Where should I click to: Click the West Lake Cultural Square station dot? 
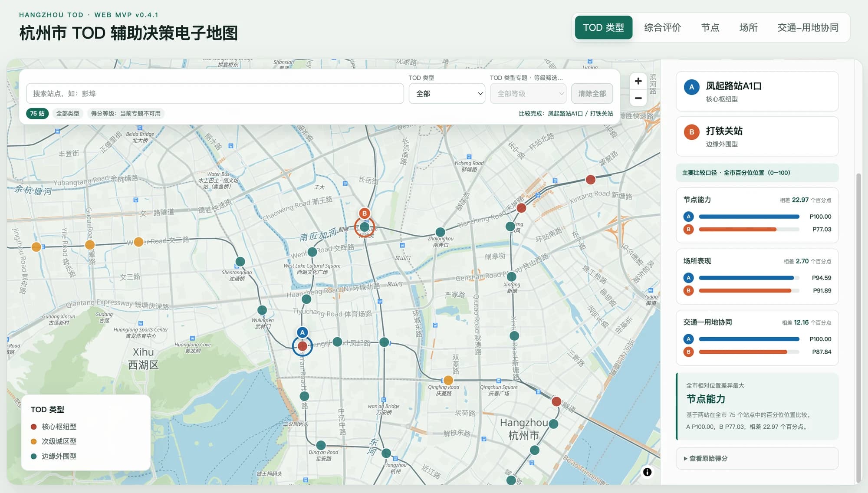coord(312,252)
